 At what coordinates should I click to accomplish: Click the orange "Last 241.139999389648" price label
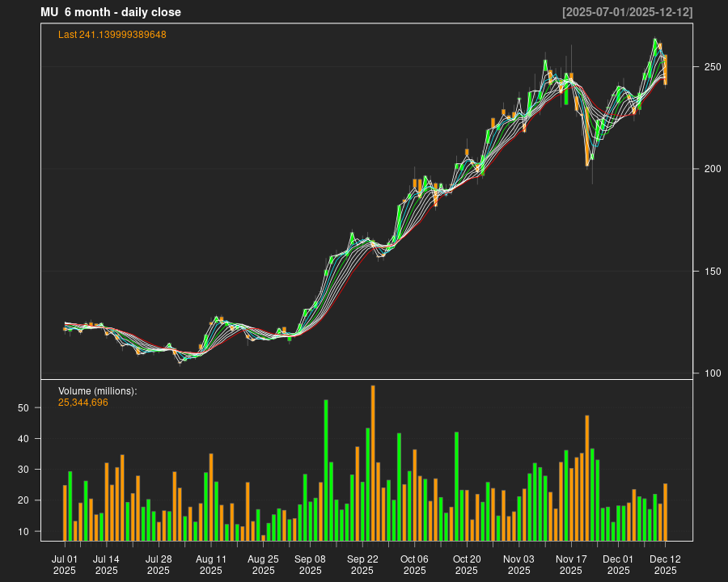pyautogui.click(x=112, y=35)
